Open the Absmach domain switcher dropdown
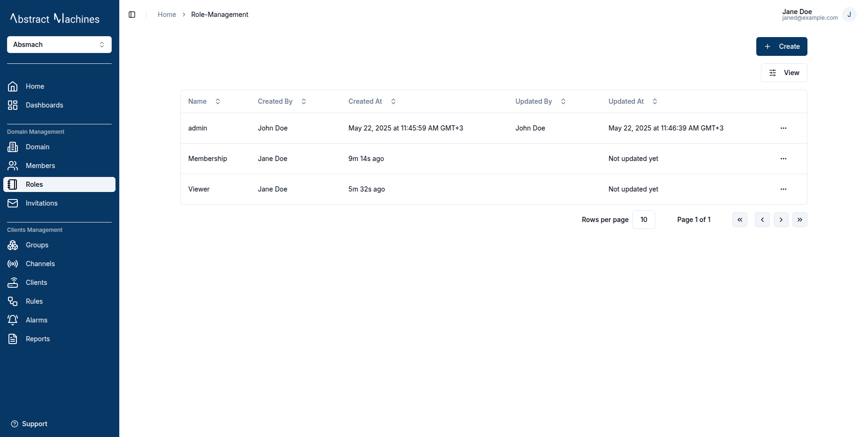The width and height of the screenshot is (868, 437). 59,45
